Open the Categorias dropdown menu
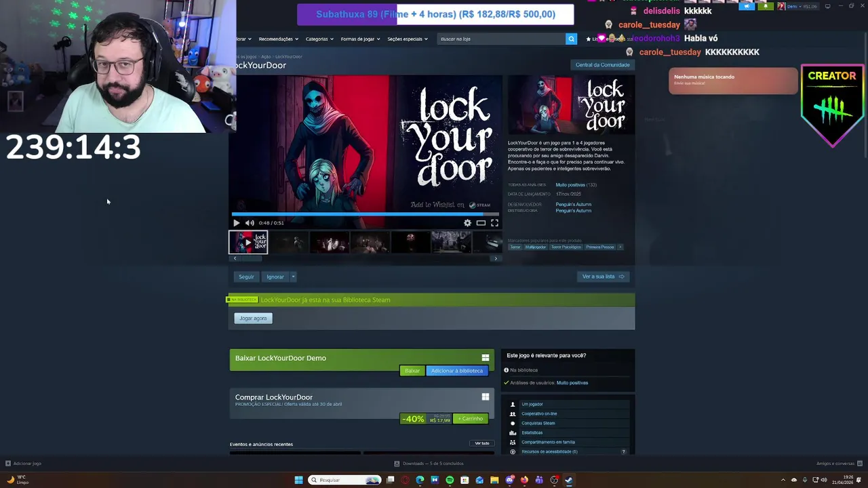868x488 pixels. coord(319,39)
